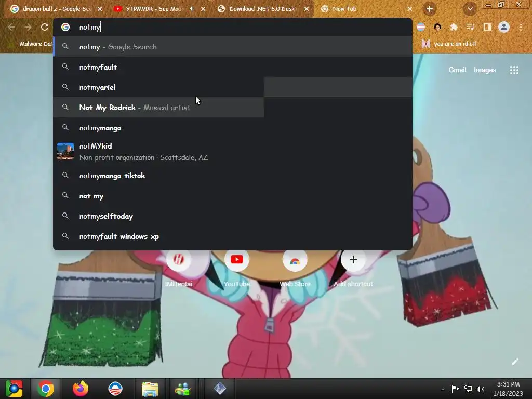Open the Gmail link

click(x=457, y=70)
